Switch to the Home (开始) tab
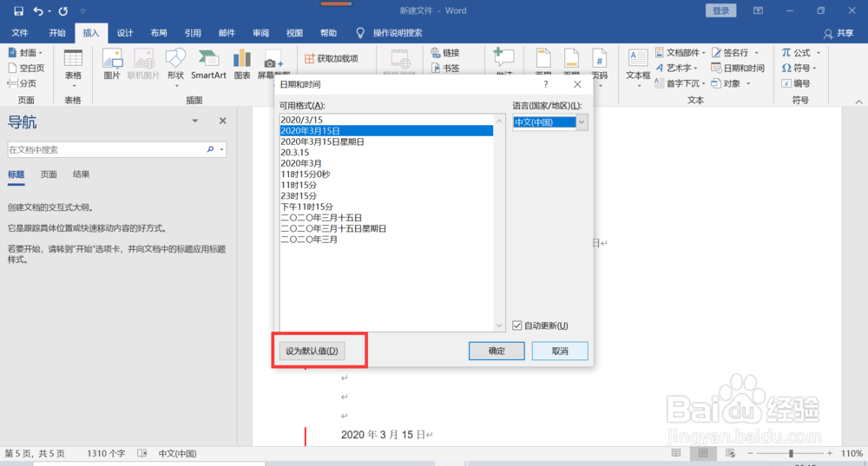This screenshot has height=466, width=868. 57,33
